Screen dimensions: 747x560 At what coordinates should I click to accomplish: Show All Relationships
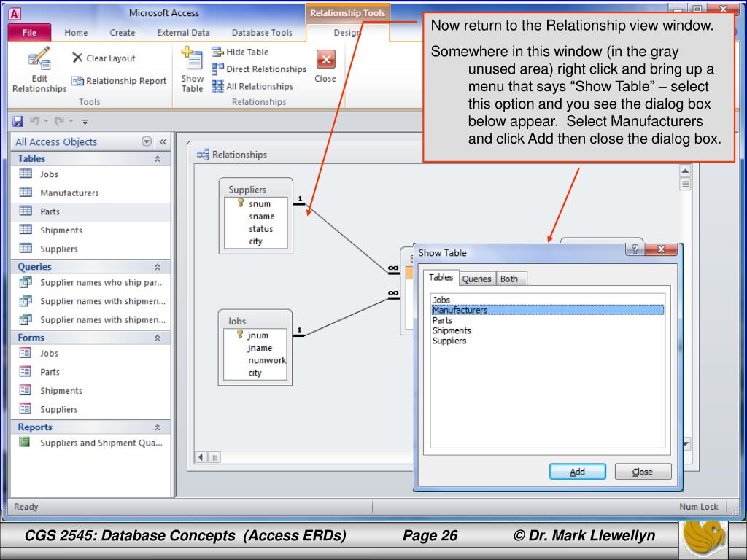(x=252, y=86)
